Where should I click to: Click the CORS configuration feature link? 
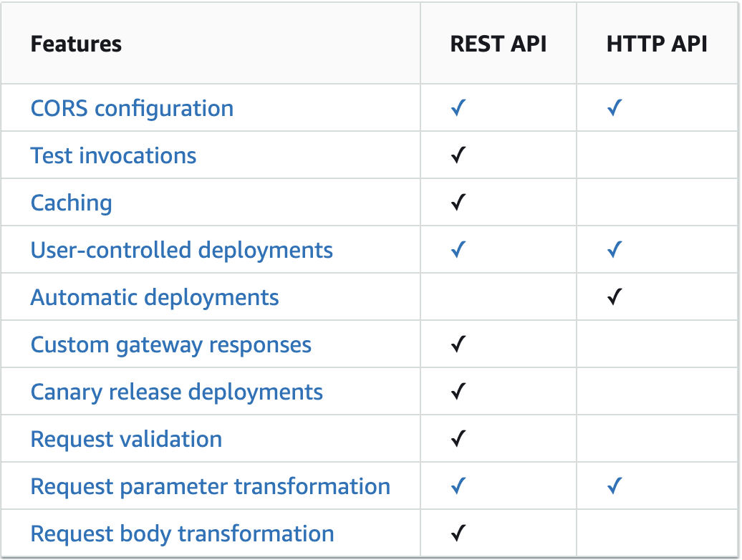click(x=132, y=109)
